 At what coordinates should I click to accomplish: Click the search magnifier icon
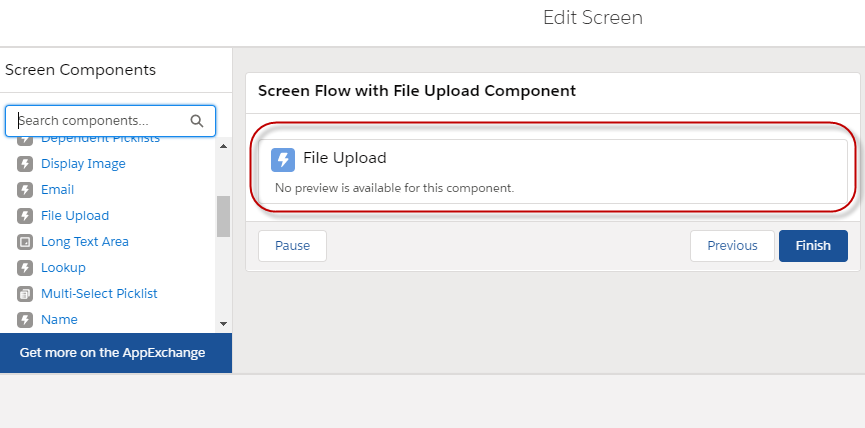pos(197,121)
